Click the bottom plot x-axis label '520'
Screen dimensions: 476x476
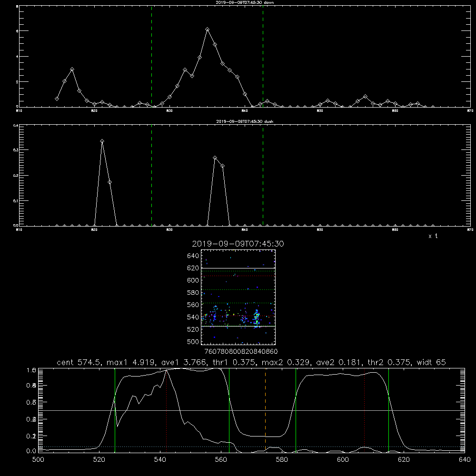(x=99, y=460)
